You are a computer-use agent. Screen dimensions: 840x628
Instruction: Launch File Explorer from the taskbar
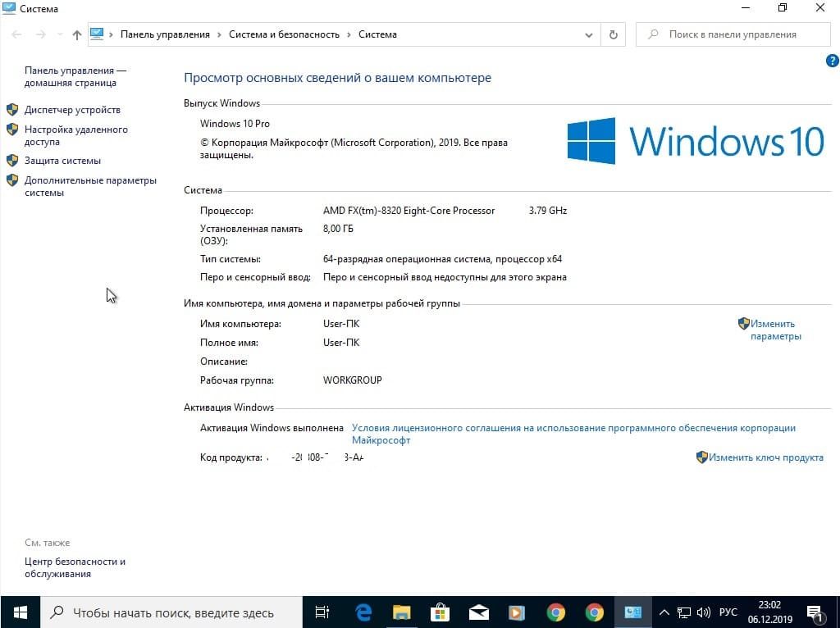pos(401,612)
